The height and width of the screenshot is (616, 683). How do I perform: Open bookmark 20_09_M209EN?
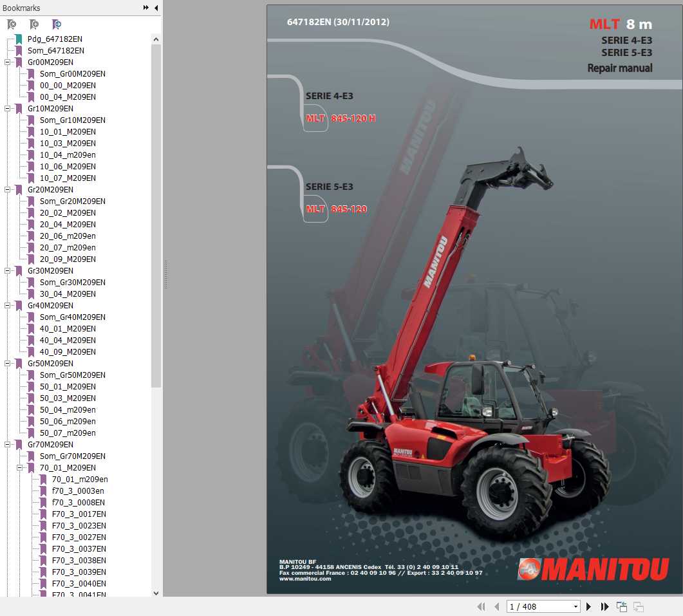pyautogui.click(x=68, y=259)
